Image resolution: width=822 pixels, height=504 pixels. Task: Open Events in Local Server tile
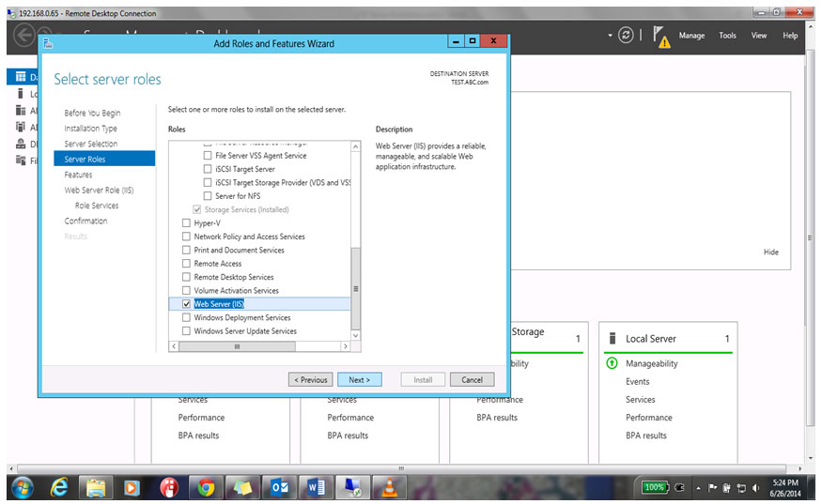click(x=637, y=381)
